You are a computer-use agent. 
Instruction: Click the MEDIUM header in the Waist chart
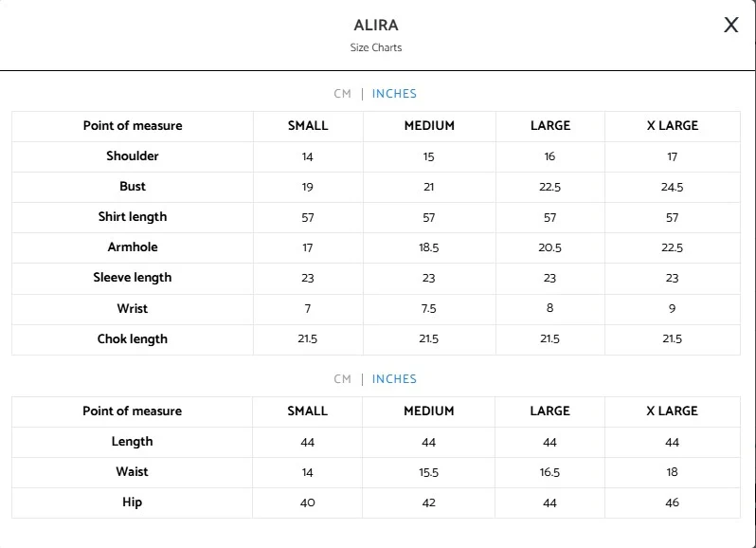click(429, 411)
